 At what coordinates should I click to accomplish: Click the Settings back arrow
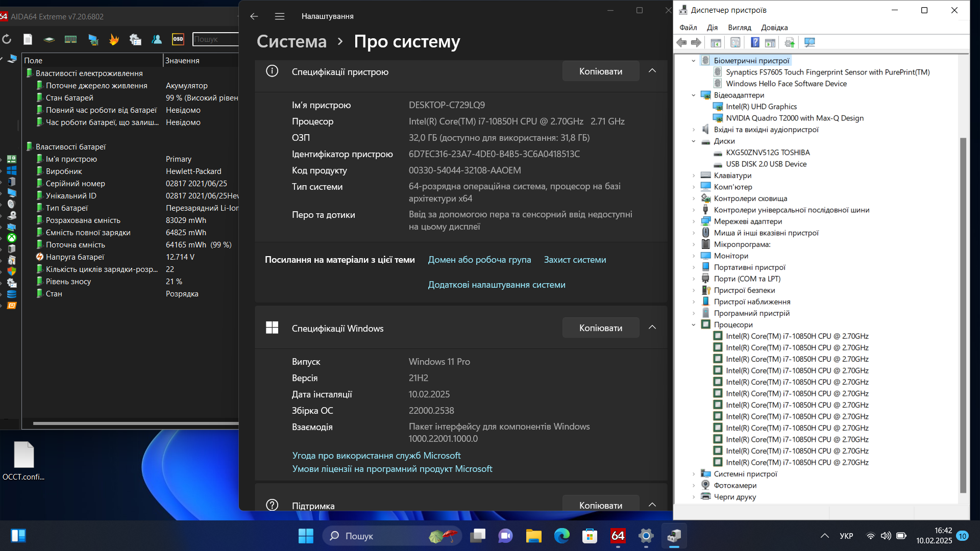(254, 16)
